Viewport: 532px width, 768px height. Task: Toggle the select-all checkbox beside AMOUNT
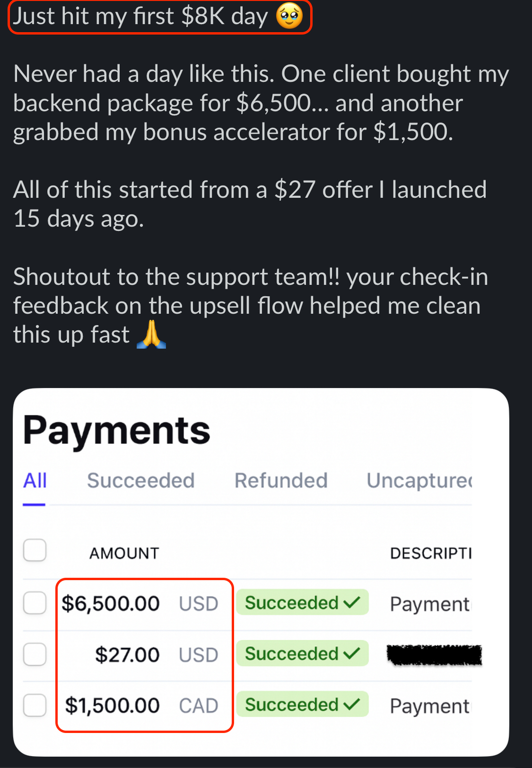(35, 550)
